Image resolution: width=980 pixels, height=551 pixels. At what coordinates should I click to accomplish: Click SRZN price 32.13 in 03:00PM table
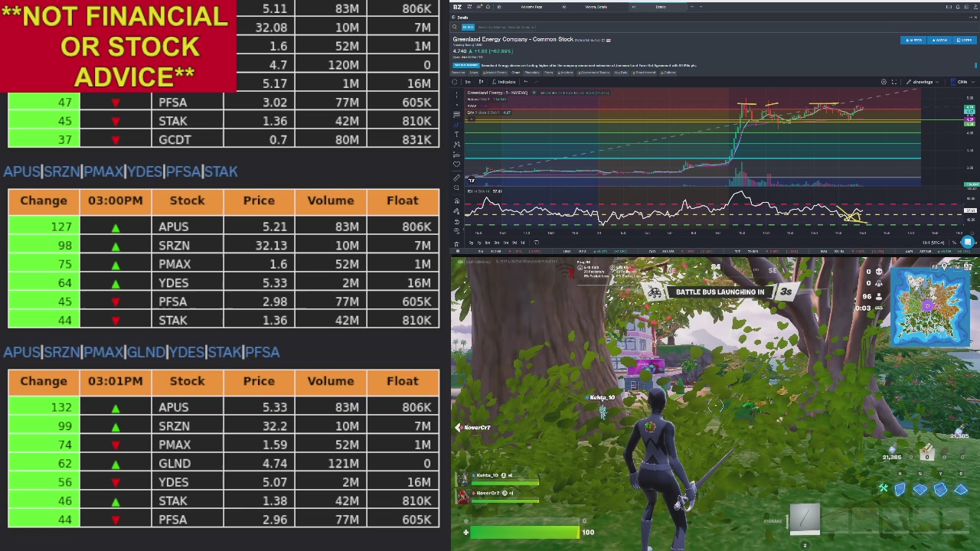(271, 245)
